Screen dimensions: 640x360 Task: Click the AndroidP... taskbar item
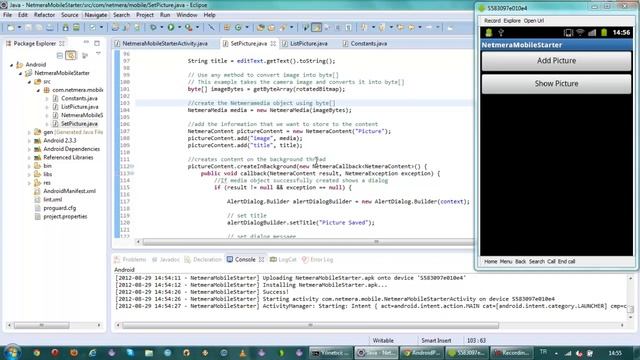[422, 352]
